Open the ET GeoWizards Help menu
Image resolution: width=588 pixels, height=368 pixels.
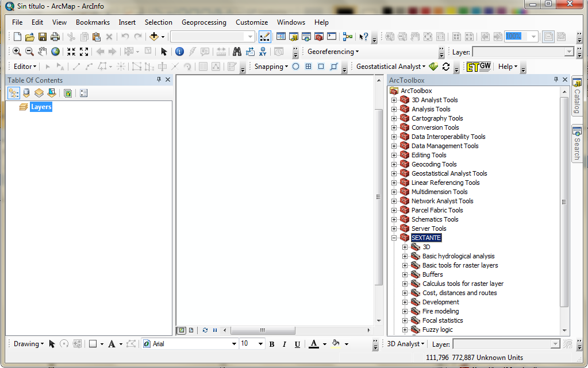(508, 67)
